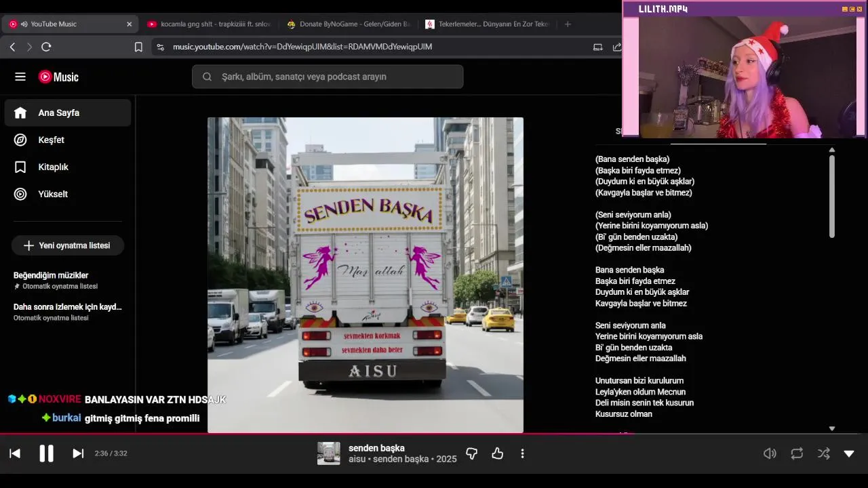Click the YouTube Music logo
Image resolution: width=868 pixels, height=488 pixels.
[58, 77]
